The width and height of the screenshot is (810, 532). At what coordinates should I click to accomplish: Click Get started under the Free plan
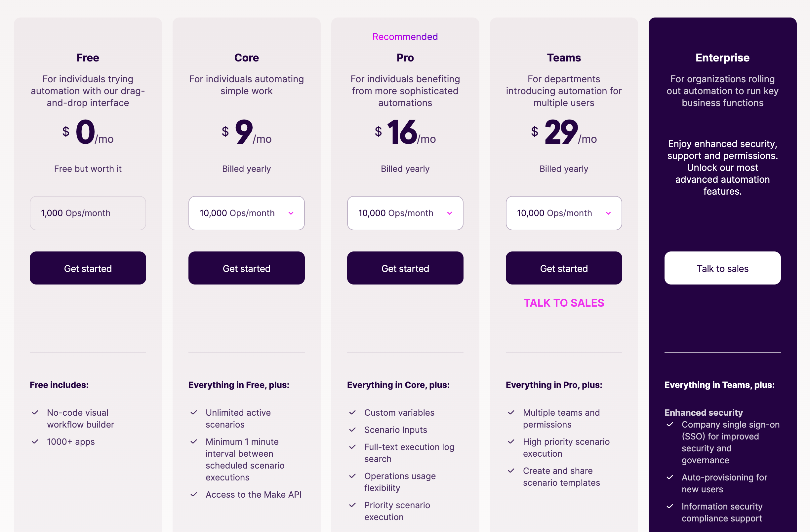point(88,268)
